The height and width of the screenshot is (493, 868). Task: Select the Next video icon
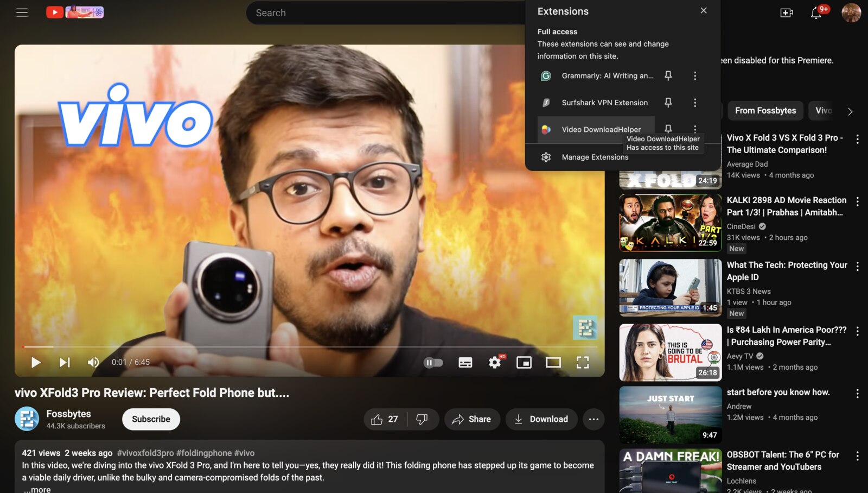point(65,362)
